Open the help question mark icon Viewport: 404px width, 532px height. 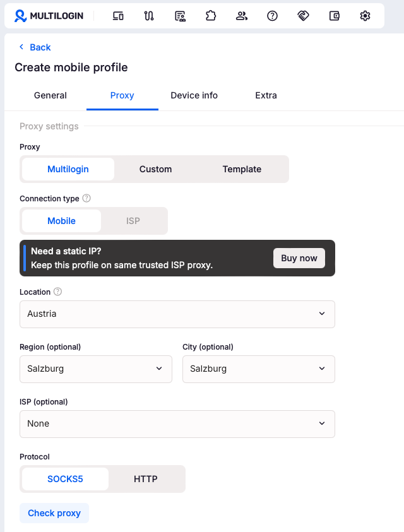272,16
